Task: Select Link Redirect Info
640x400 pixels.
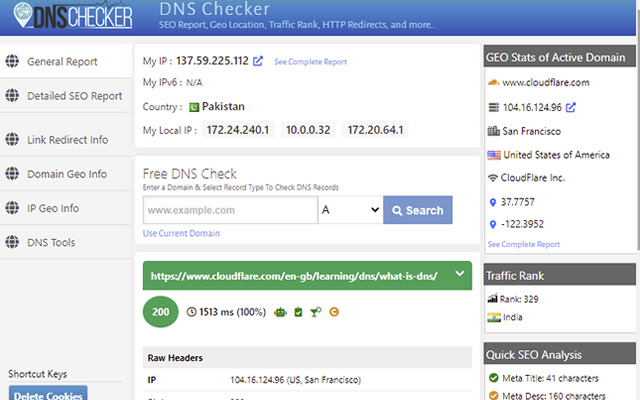Action: [x=67, y=140]
